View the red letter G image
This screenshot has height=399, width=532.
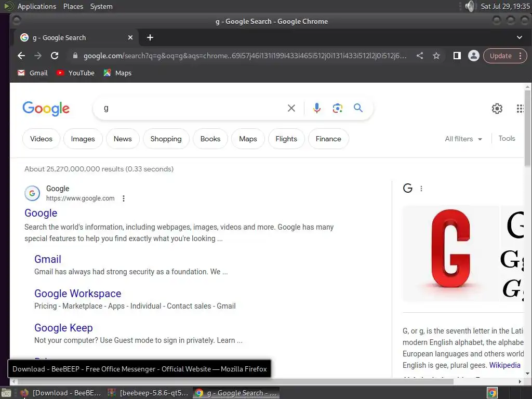click(451, 254)
